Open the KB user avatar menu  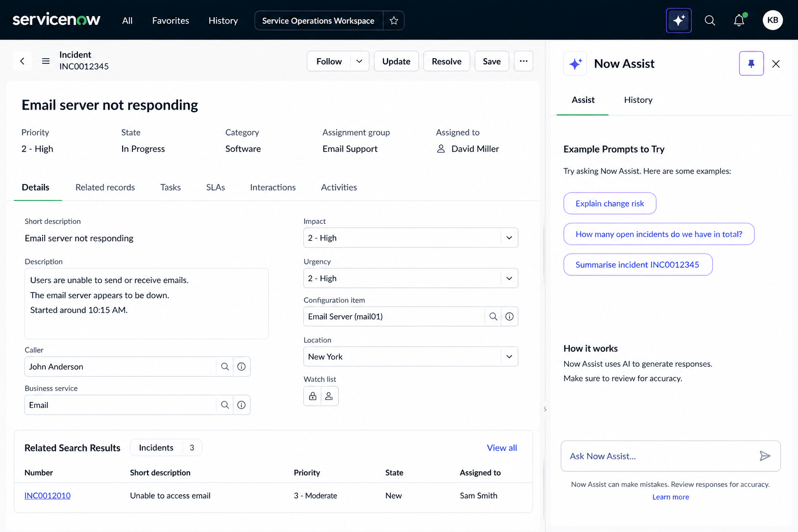tap(773, 20)
